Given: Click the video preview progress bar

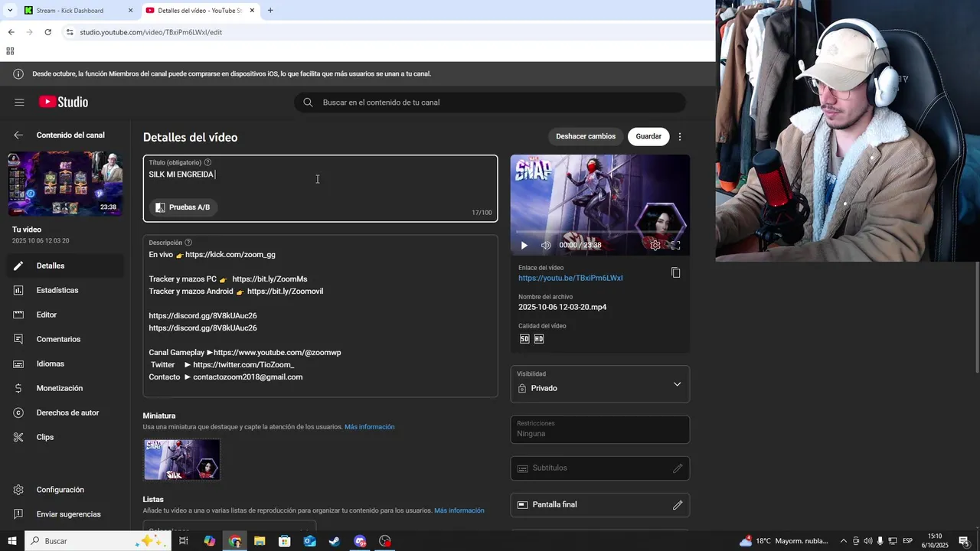Looking at the screenshot, I should click(600, 231).
